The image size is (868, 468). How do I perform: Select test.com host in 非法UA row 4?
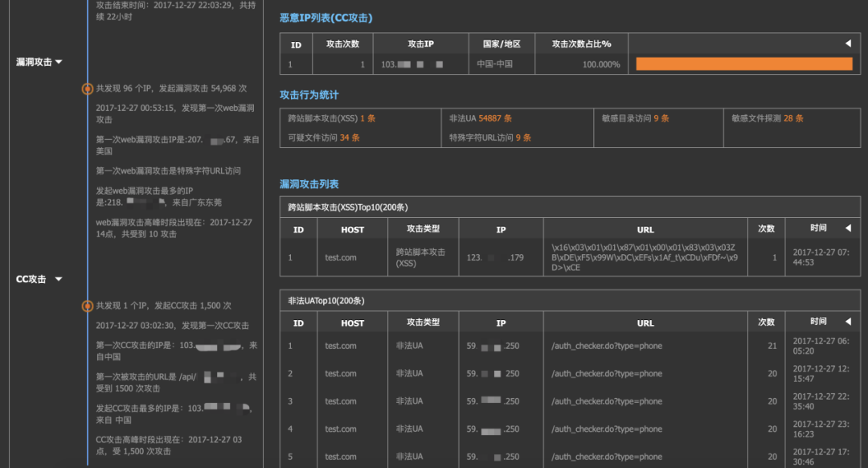[x=341, y=429]
